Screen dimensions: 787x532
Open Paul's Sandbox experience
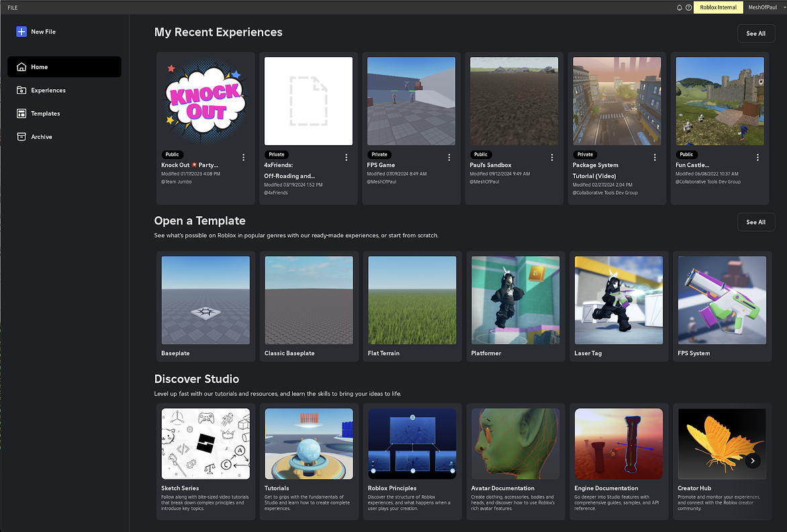[x=514, y=101]
